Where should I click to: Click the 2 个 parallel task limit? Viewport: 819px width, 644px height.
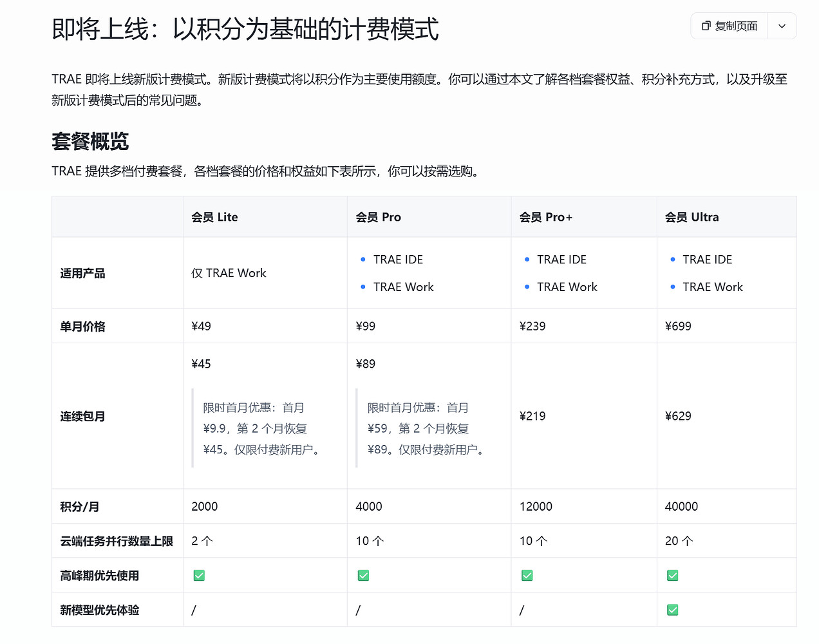pos(202,541)
